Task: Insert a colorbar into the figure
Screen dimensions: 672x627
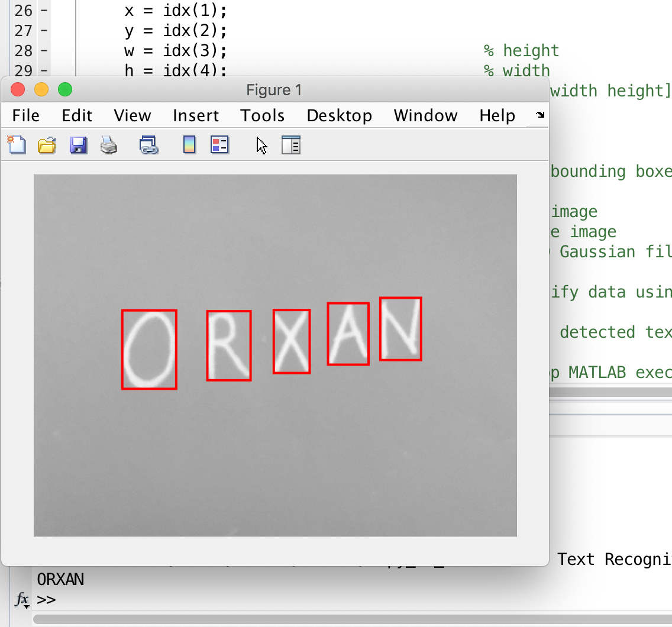Action: 189,145
